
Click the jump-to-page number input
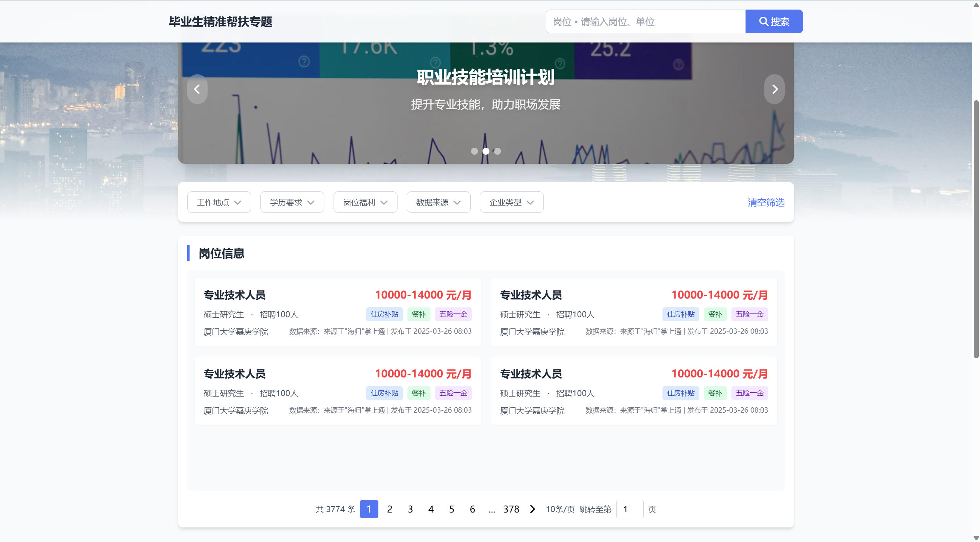(x=630, y=509)
